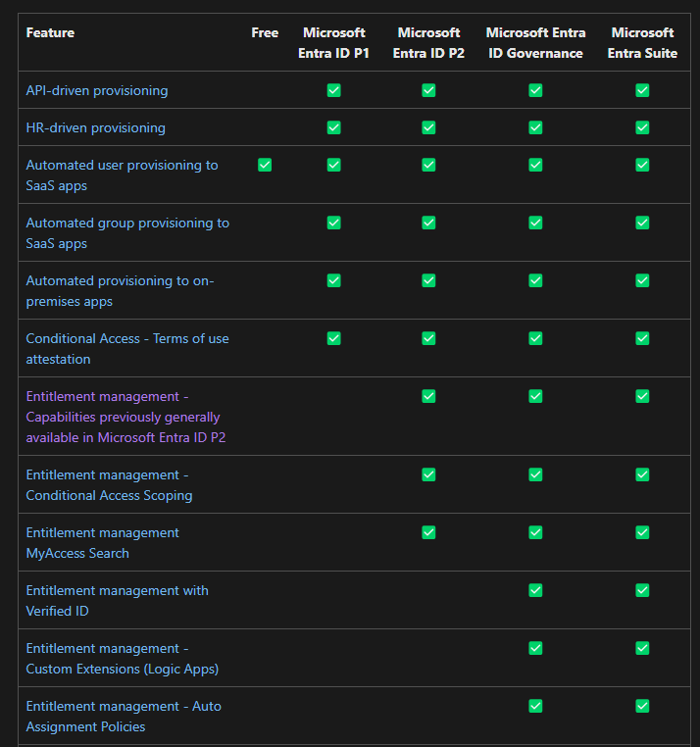Click the "Feature" column header

pyautogui.click(x=50, y=33)
